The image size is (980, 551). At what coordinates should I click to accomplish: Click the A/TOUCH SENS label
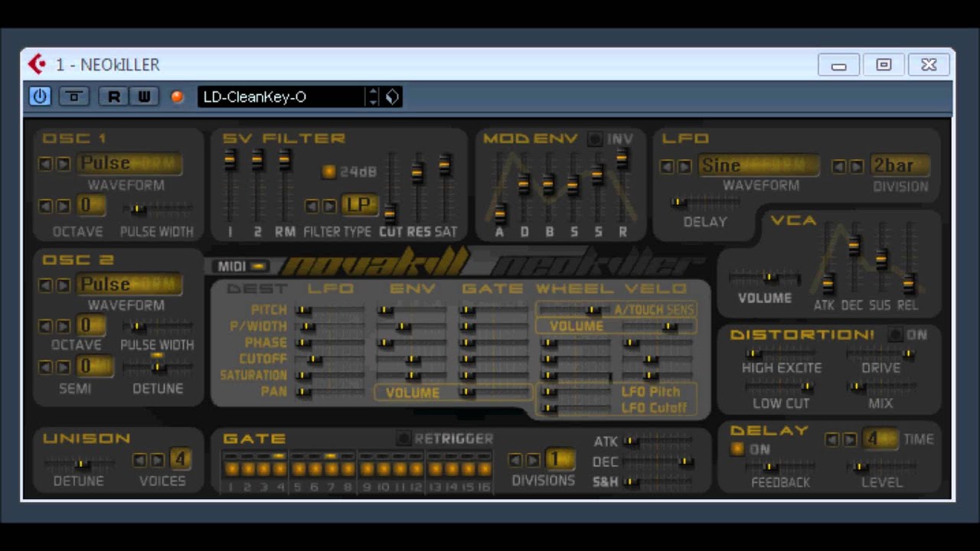[x=653, y=310]
